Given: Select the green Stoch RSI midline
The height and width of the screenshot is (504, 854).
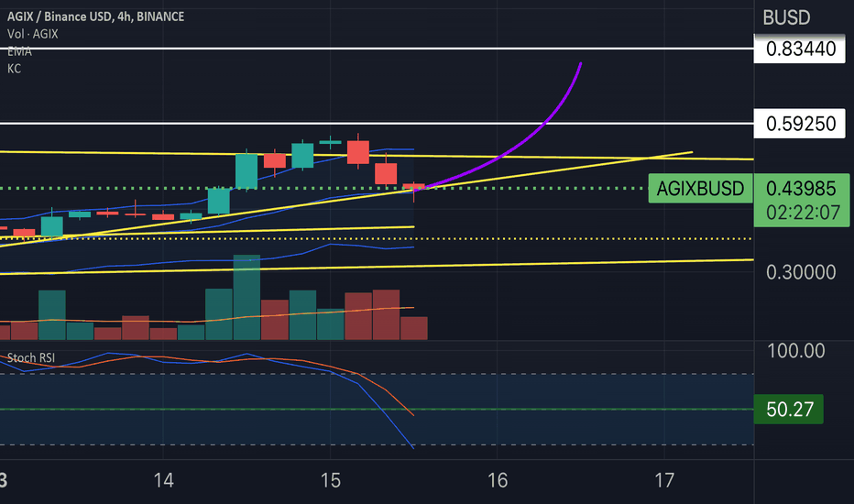Looking at the screenshot, I should [x=377, y=410].
